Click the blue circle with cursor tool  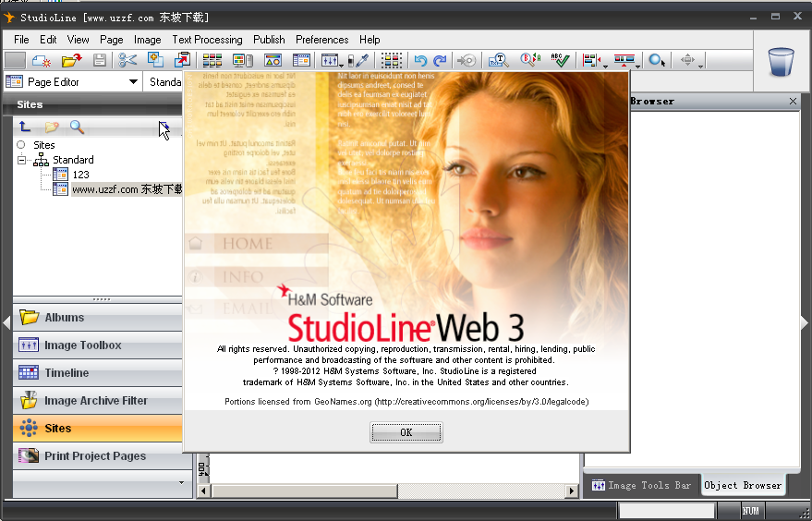[657, 61]
